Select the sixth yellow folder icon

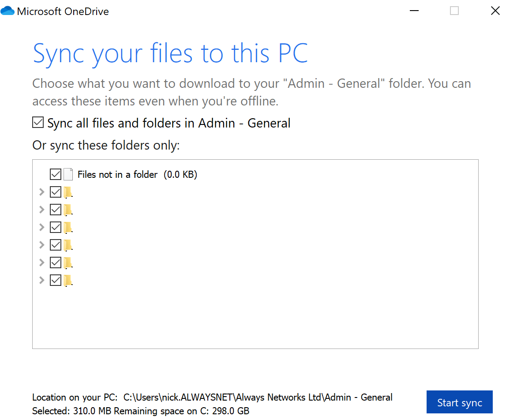pyautogui.click(x=68, y=280)
